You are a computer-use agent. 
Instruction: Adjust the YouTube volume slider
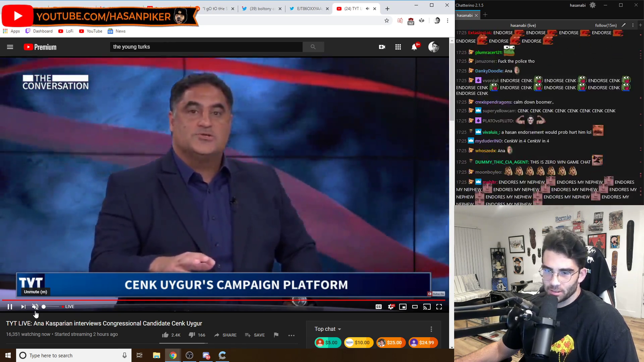(51, 306)
